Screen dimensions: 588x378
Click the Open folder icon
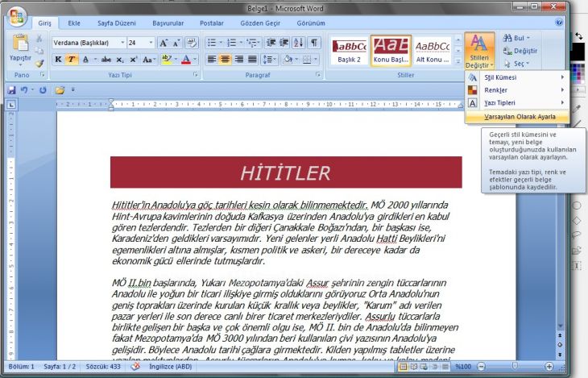point(60,90)
